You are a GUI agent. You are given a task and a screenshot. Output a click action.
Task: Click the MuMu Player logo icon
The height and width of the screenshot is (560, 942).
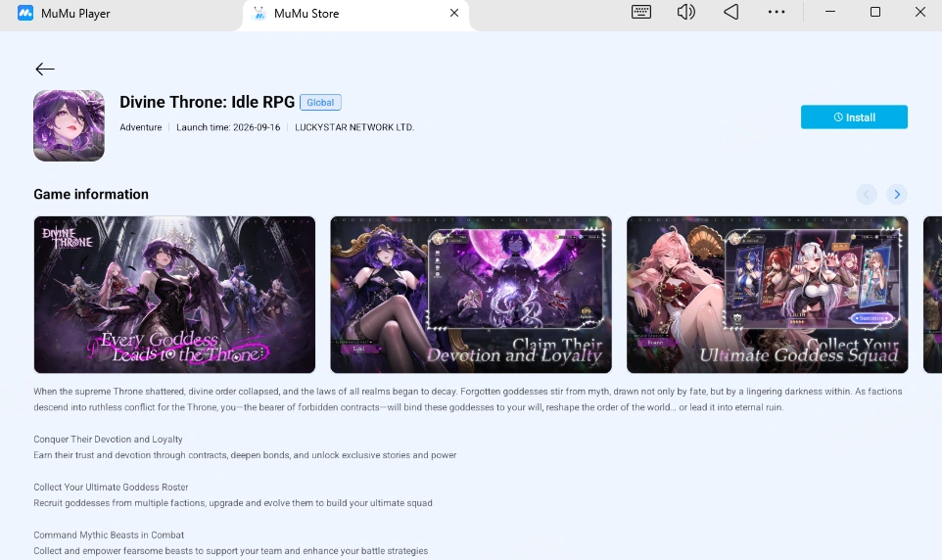coord(25,13)
